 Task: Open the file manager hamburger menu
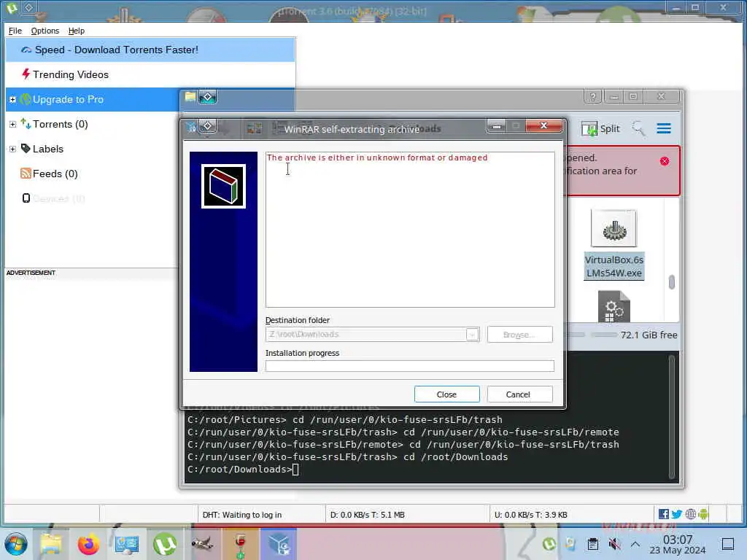(664, 128)
